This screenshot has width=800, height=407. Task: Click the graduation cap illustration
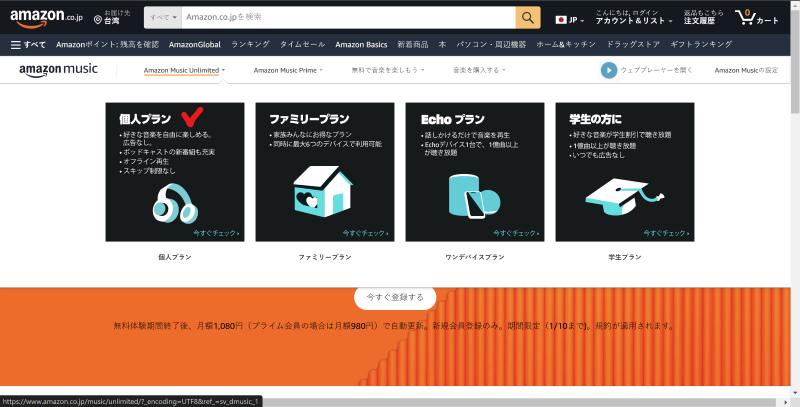(624, 196)
